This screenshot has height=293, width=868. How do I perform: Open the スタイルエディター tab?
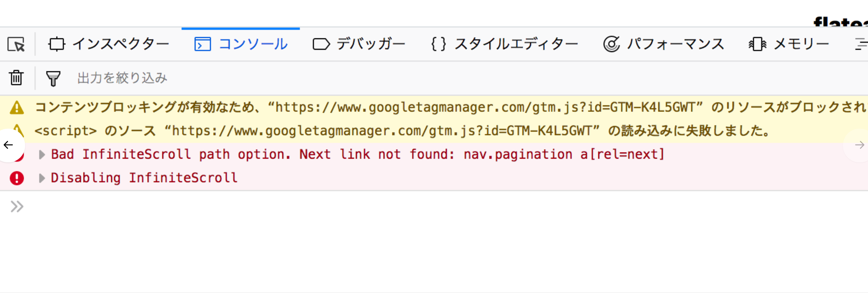pyautogui.click(x=505, y=44)
